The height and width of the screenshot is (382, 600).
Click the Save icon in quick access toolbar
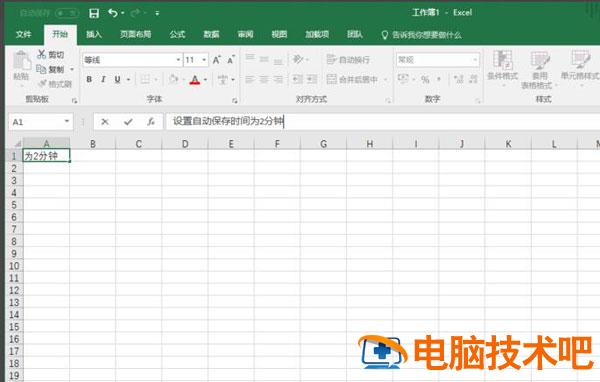94,13
